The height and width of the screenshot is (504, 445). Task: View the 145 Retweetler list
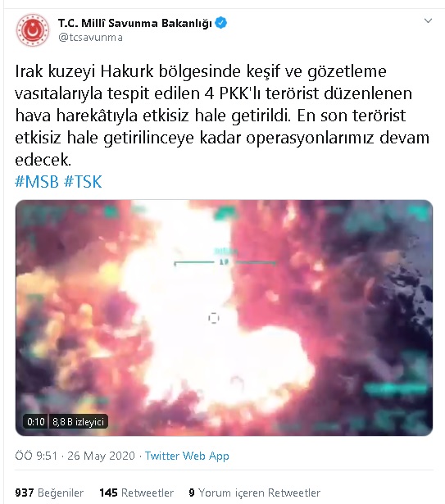pos(137,493)
